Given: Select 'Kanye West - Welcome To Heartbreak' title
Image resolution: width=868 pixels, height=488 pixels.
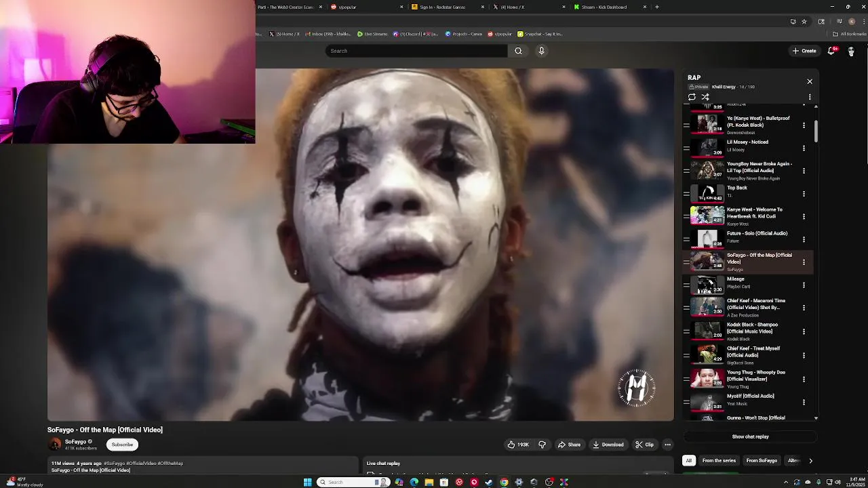Looking at the screenshot, I should point(755,213).
